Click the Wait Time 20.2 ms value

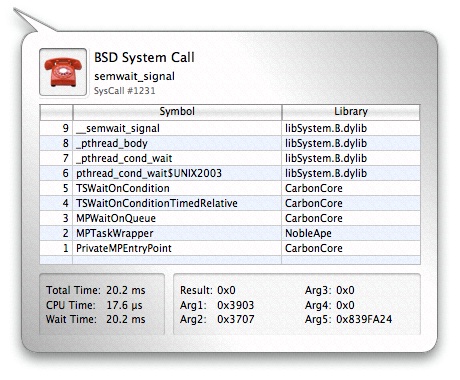[x=126, y=319]
